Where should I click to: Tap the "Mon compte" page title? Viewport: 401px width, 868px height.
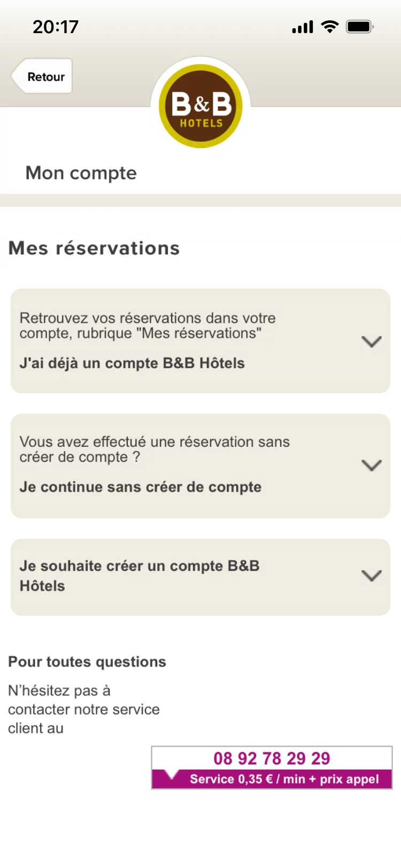tap(81, 173)
